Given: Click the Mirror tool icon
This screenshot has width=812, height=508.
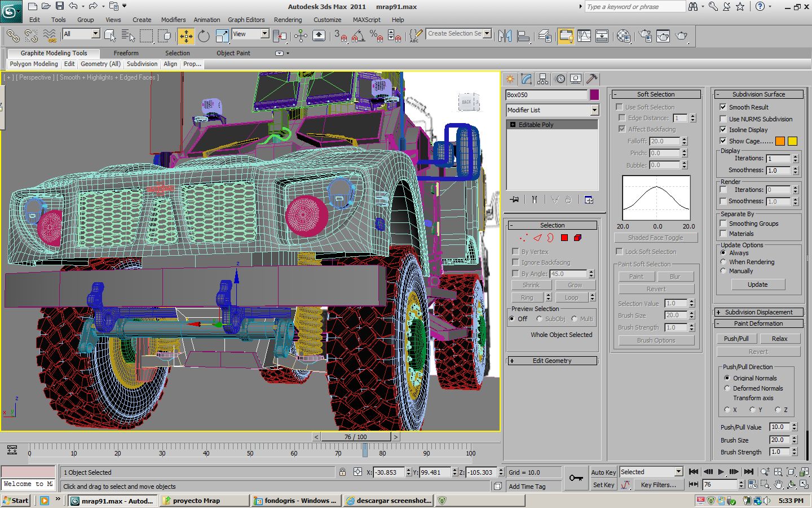Looking at the screenshot, I should pos(505,36).
